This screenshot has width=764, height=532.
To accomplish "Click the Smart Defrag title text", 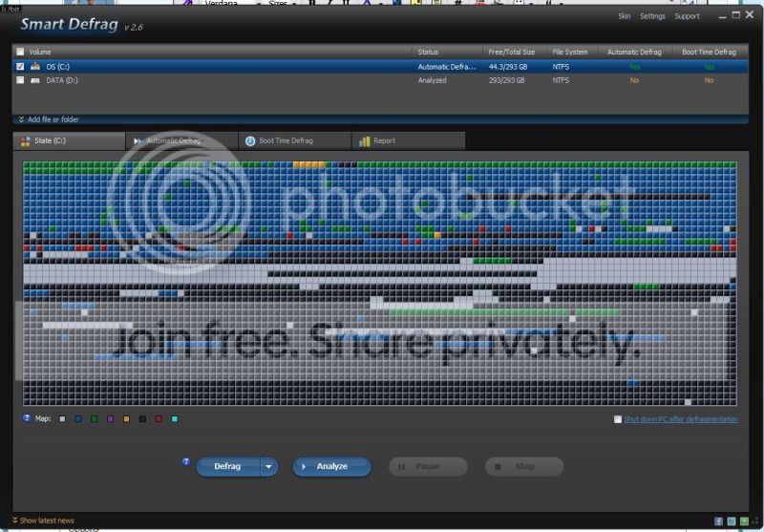I will [69, 24].
